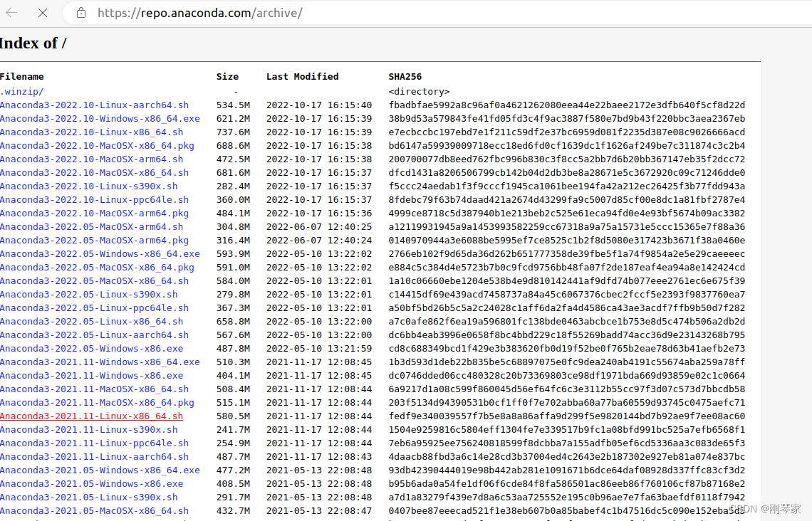Download Anaconda3-2022.05-Linux-x86_64.sh
The height and width of the screenshot is (521, 812).
[x=92, y=321]
